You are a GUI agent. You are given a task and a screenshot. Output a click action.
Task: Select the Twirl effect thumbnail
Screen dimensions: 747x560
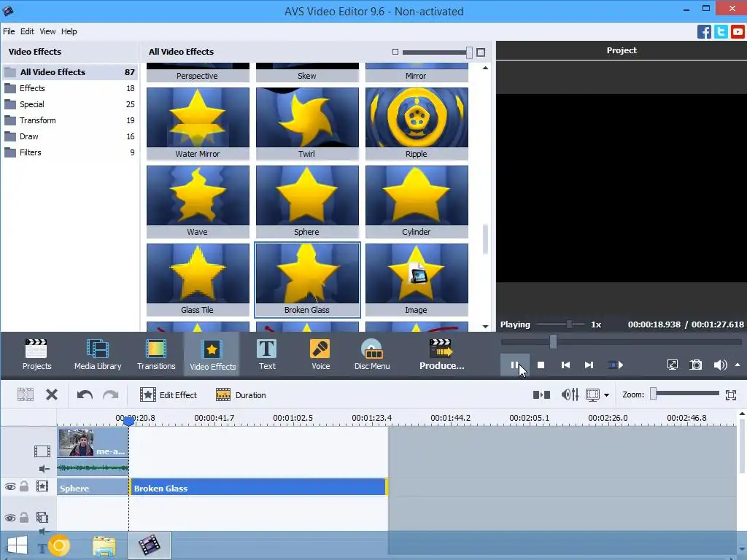pyautogui.click(x=307, y=122)
